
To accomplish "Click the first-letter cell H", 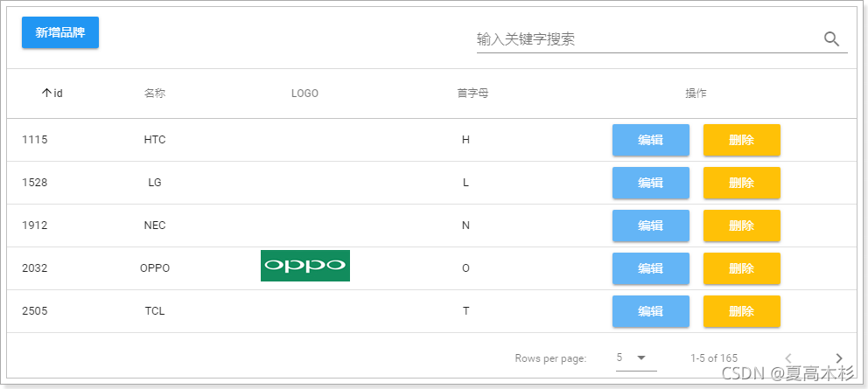I will tap(465, 140).
